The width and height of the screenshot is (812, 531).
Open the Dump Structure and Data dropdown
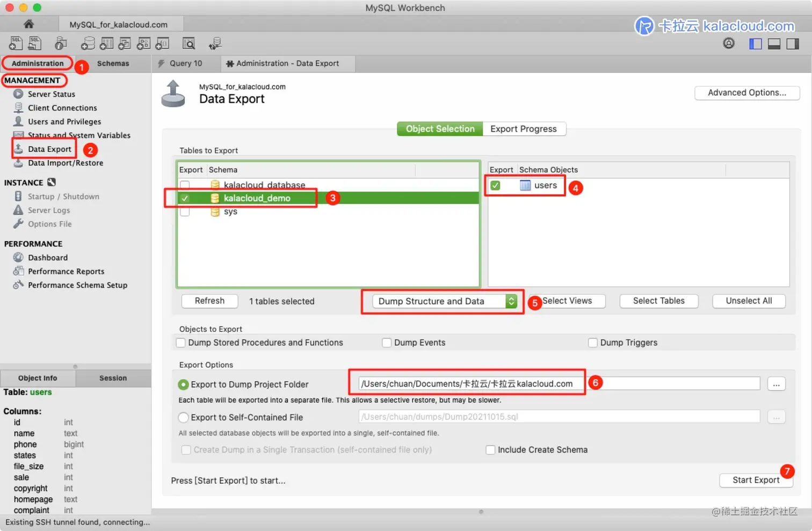445,301
